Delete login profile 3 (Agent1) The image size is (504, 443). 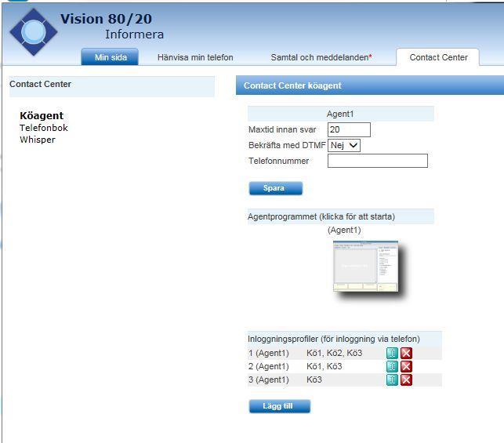click(406, 379)
